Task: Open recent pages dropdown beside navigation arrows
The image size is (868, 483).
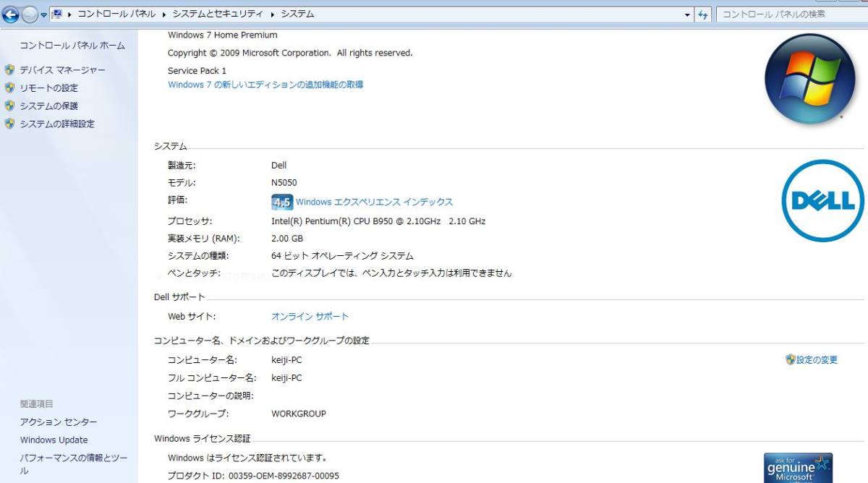Action: (44, 15)
